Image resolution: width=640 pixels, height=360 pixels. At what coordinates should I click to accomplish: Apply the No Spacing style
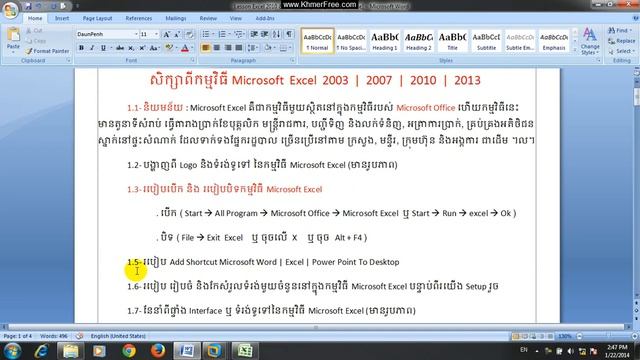pos(351,41)
